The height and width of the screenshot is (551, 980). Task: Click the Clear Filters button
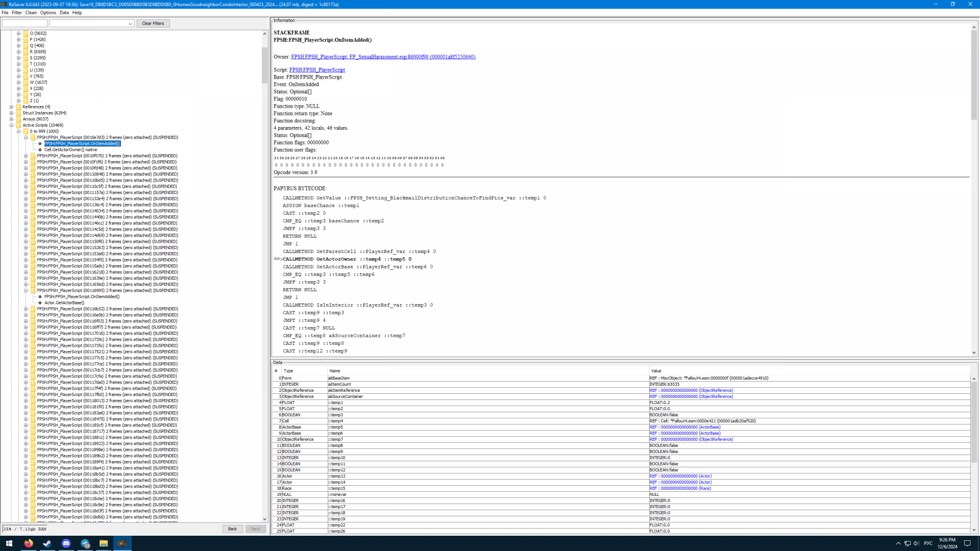coord(153,23)
